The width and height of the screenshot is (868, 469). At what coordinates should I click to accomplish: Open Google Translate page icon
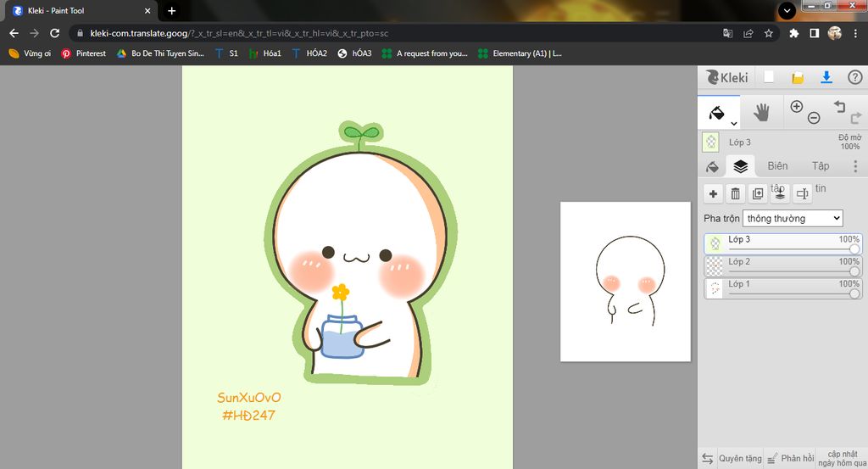[x=727, y=33]
